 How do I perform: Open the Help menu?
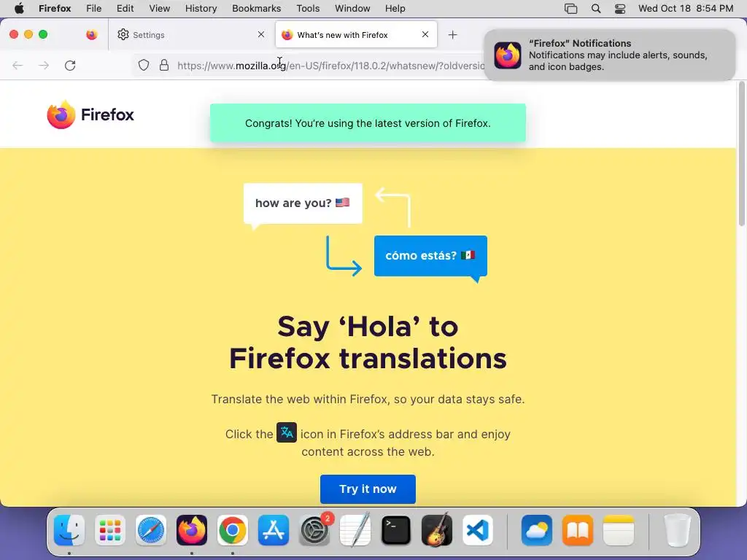[x=395, y=9]
